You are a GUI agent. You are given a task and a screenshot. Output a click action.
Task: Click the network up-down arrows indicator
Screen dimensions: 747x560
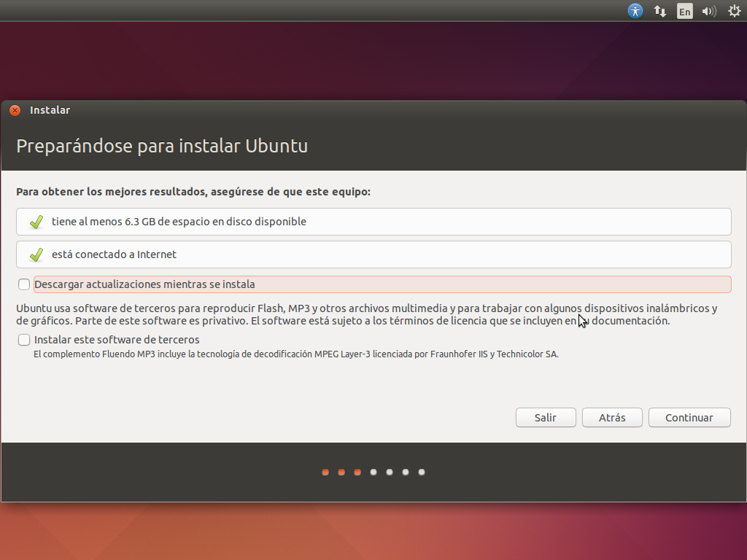(659, 11)
